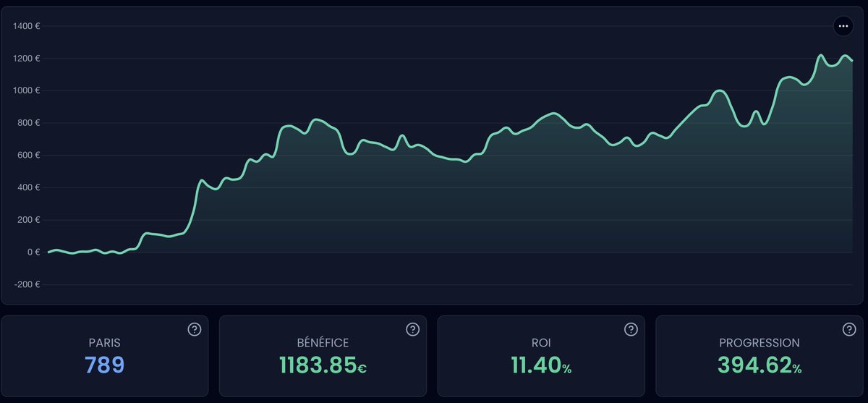Click the PARIS card title
868x403 pixels.
(105, 343)
